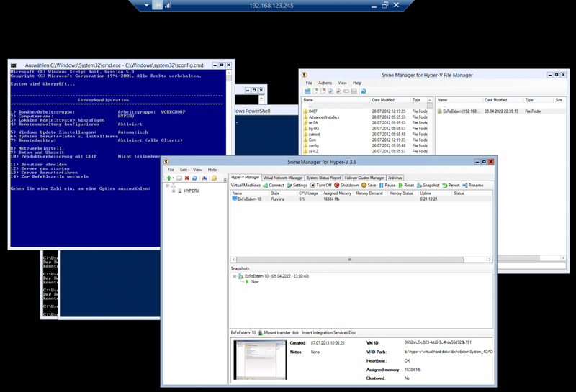Click the VM screen thumbnail preview
This screenshot has width=576, height=392.
260,360
